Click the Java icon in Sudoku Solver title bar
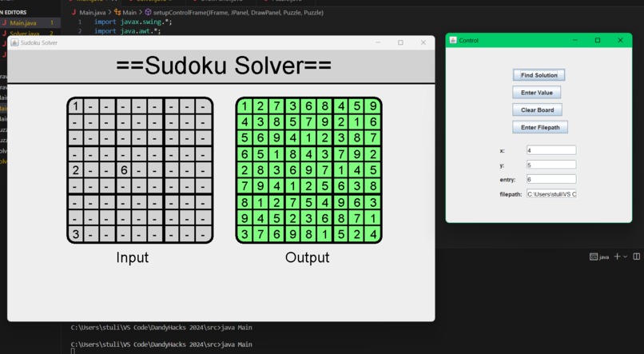 coord(14,42)
